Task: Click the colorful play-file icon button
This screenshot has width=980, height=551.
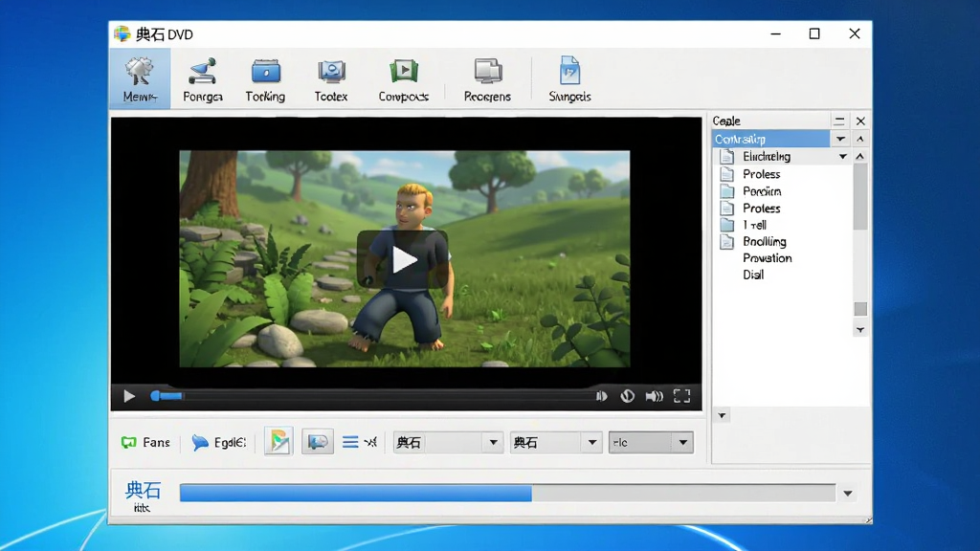Action: [278, 442]
